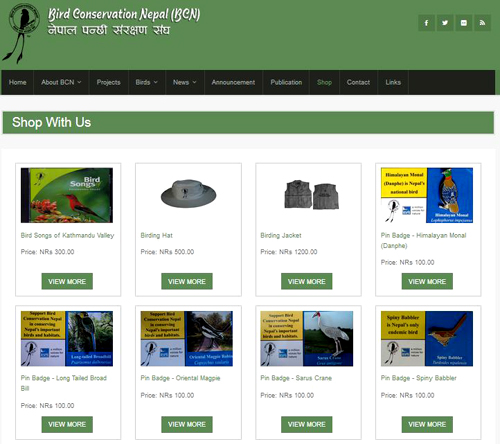
Task: Open Pin Badge - Himalayan Monal (Danphe) link
Action: [423, 241]
